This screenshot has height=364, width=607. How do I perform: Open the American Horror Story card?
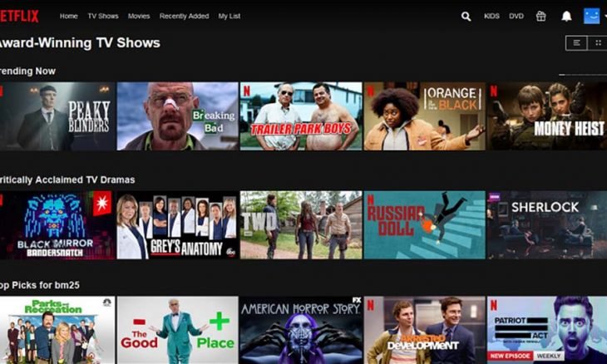(x=301, y=330)
